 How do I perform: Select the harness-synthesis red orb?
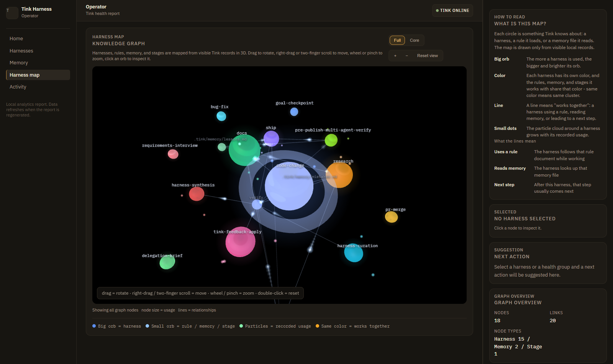coord(197,194)
